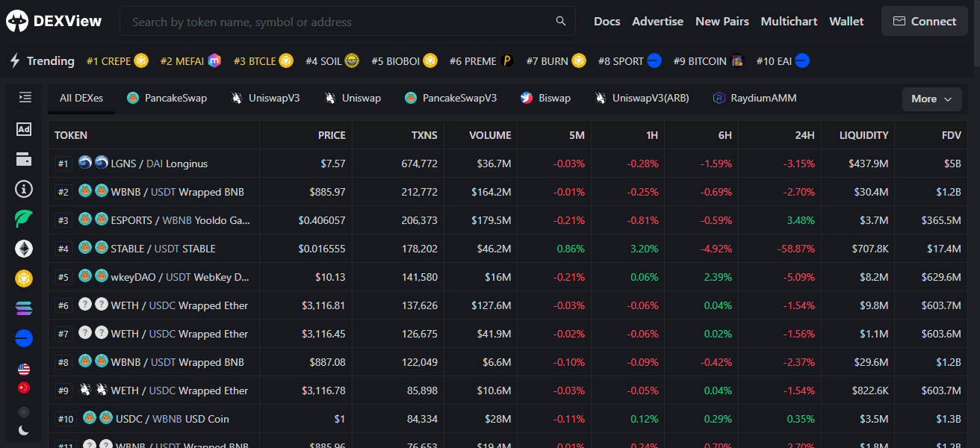Open the wallet icon in sidebar

pos(24,159)
